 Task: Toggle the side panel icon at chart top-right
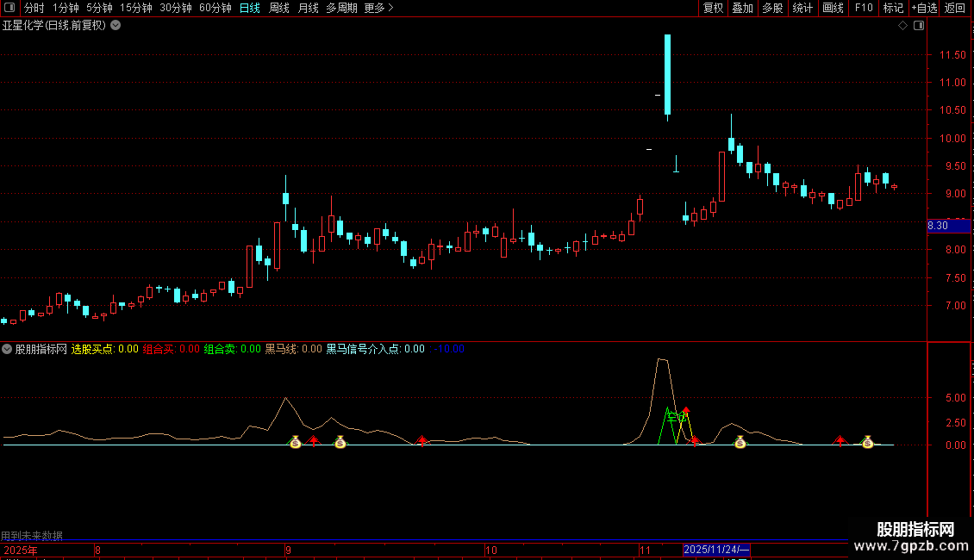[919, 26]
